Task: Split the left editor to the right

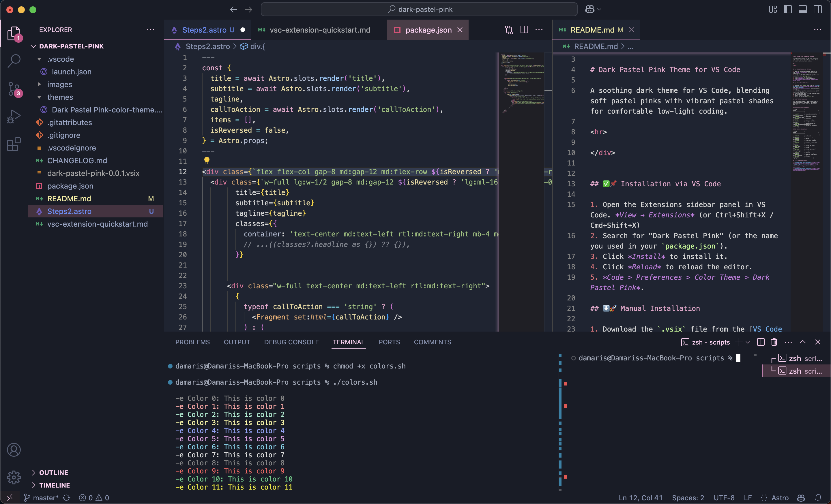Action: [524, 30]
